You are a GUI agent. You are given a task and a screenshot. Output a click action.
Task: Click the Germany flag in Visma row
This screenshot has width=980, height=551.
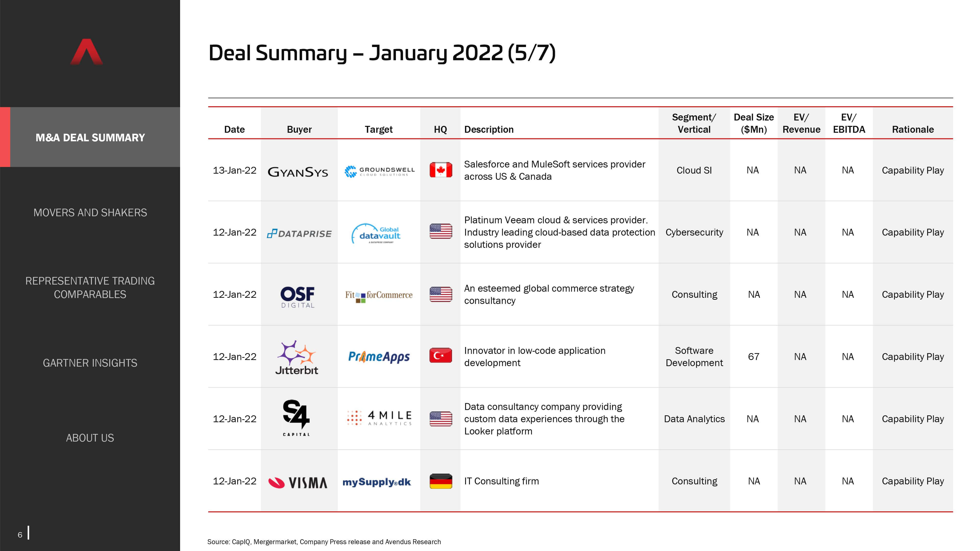pos(441,481)
